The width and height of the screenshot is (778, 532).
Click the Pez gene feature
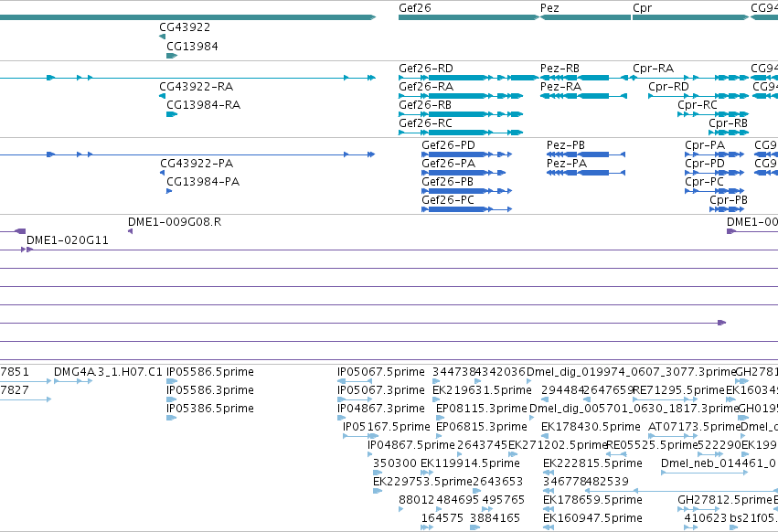tap(585, 17)
